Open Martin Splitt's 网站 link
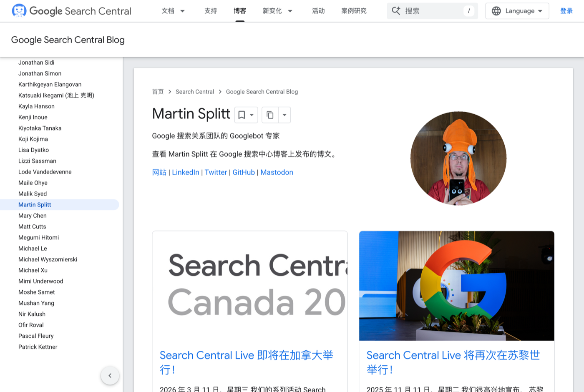 coord(159,172)
